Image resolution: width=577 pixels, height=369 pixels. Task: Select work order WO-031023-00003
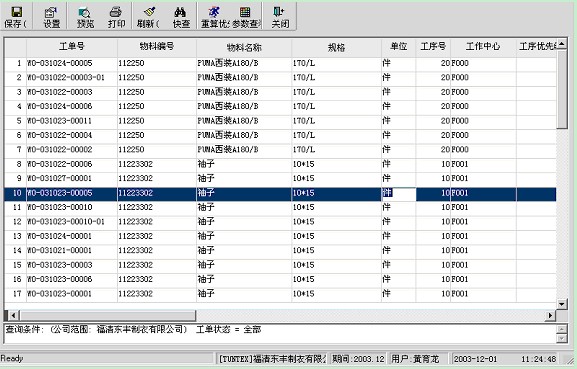[60, 265]
